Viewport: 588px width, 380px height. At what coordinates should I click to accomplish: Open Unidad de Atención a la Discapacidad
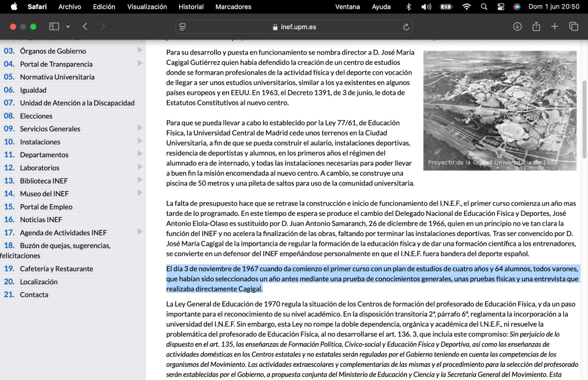(x=77, y=103)
